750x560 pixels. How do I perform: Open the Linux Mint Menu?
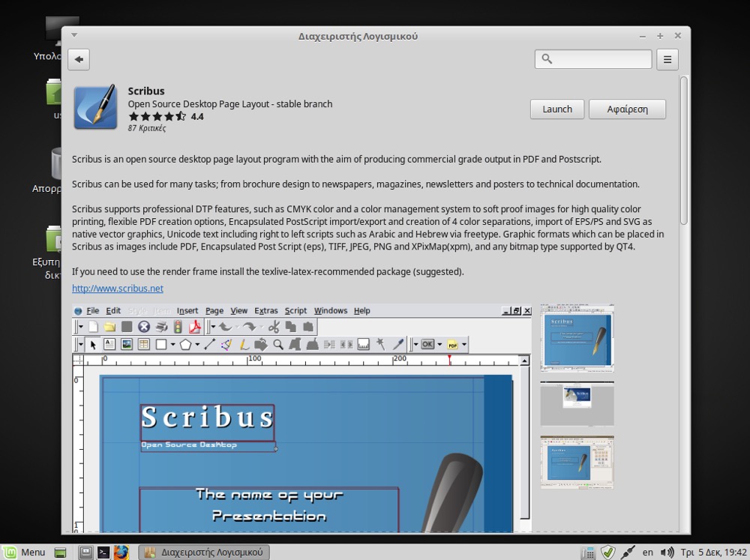click(x=24, y=552)
